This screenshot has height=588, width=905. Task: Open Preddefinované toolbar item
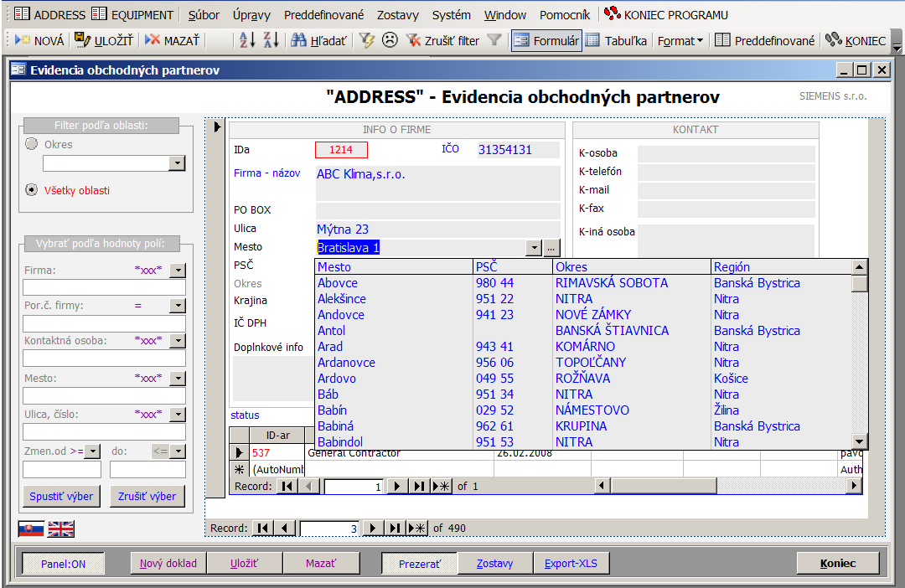click(765, 40)
